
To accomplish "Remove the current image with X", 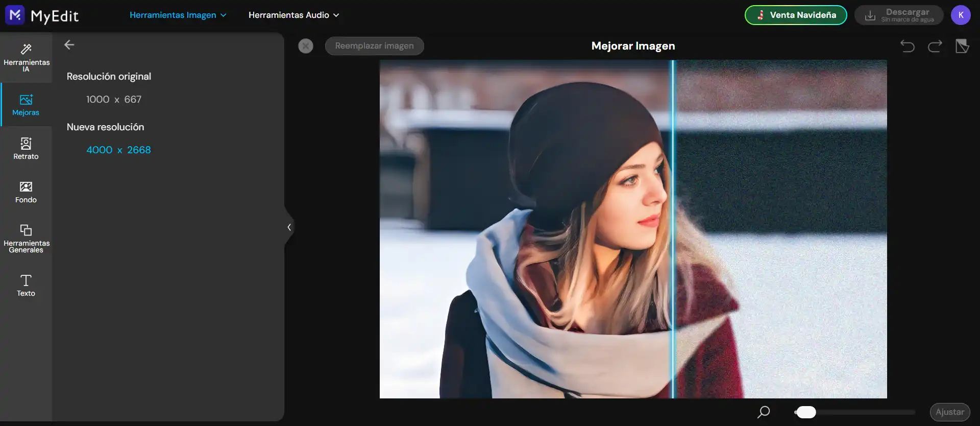I will tap(306, 46).
